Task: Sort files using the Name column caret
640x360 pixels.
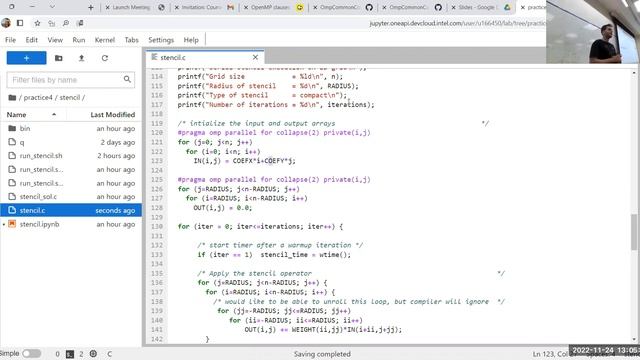Action: (x=54, y=115)
